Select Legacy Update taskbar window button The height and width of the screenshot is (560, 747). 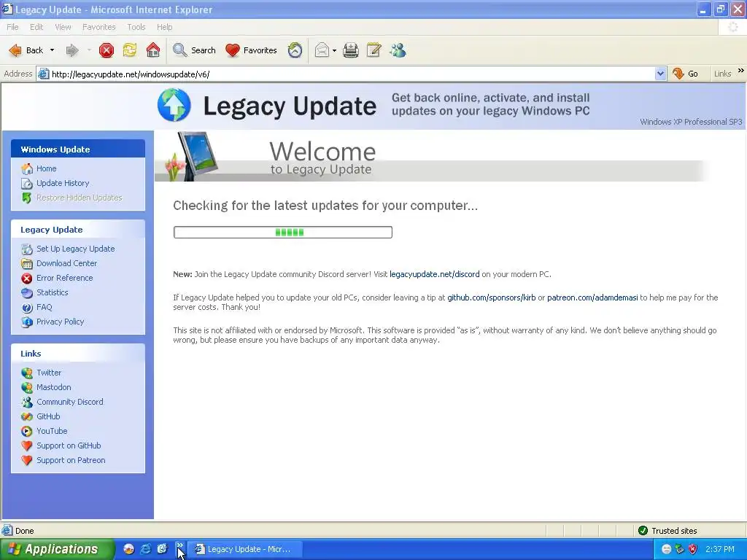coord(244,549)
